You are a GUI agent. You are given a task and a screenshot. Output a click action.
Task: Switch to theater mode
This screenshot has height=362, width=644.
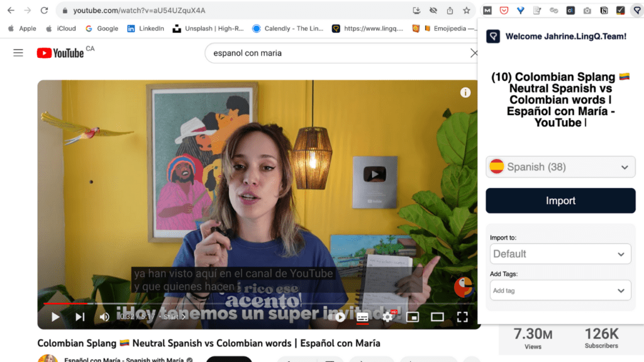coord(437,317)
